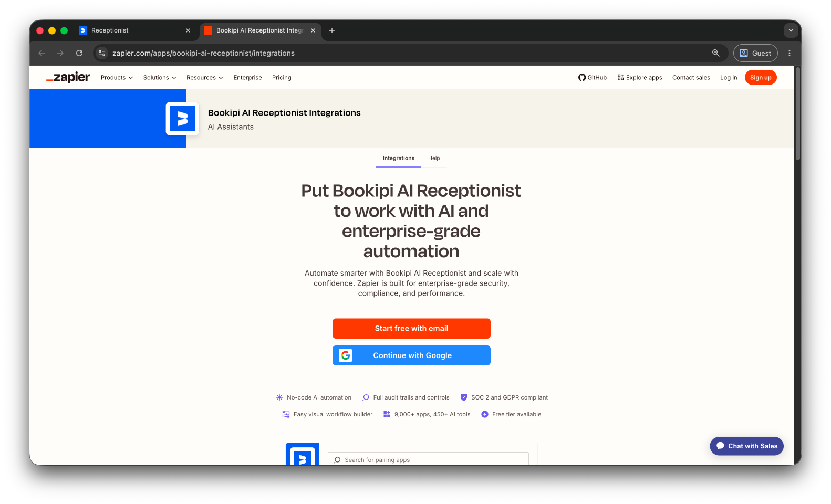This screenshot has height=504, width=831.
Task: Click the Contact sales link
Action: click(691, 77)
